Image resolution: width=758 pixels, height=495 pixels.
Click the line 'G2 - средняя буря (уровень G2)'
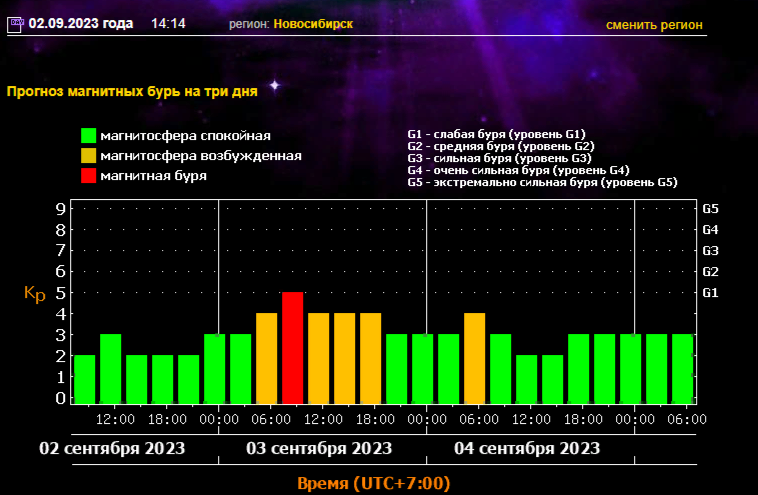tap(501, 146)
